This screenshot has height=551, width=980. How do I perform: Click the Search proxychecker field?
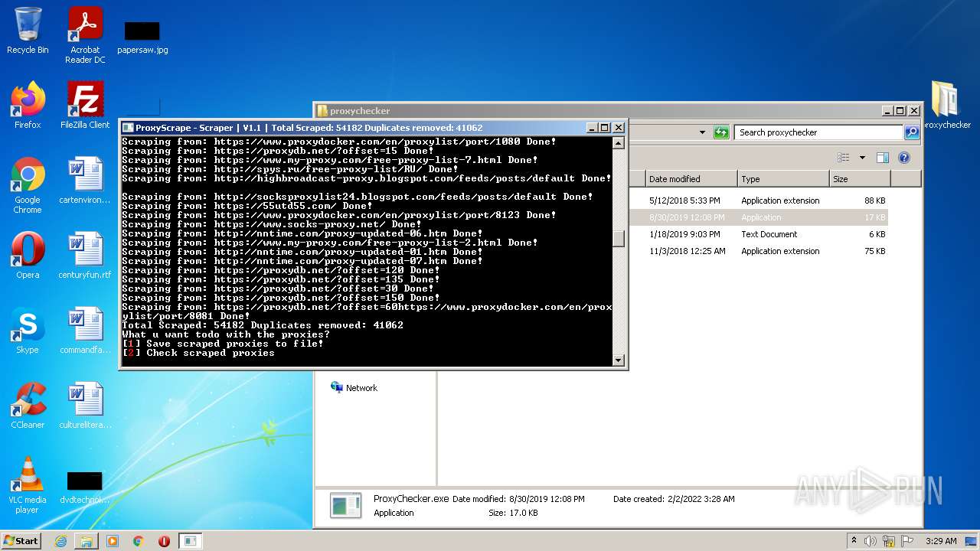point(818,132)
